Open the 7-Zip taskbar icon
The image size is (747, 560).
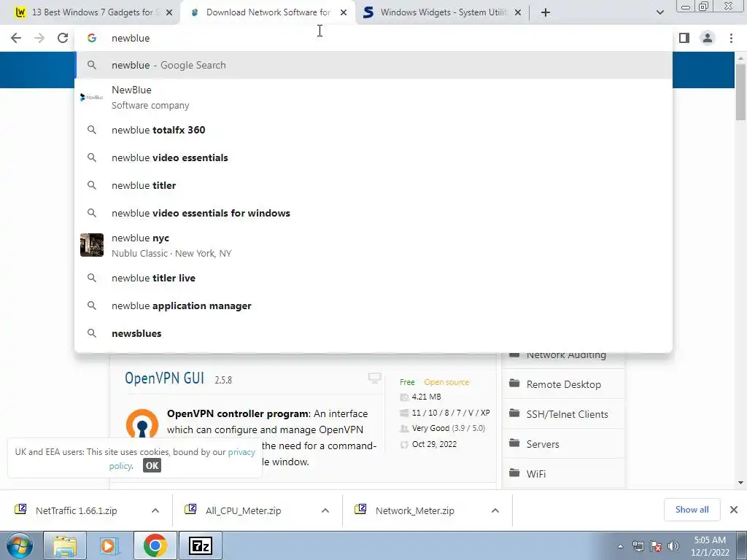click(201, 545)
